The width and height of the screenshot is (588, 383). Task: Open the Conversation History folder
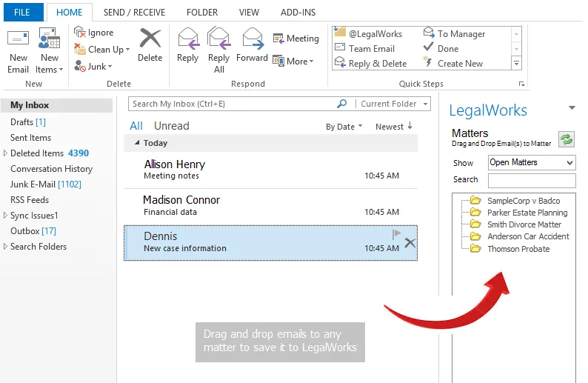coord(51,169)
